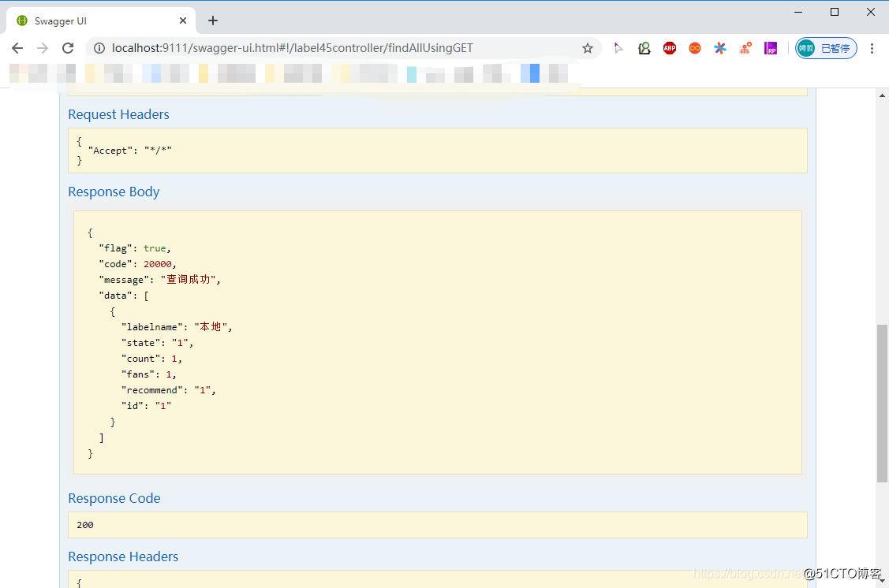
Task: Click the Swagger UI tab favicon
Action: pyautogui.click(x=22, y=21)
